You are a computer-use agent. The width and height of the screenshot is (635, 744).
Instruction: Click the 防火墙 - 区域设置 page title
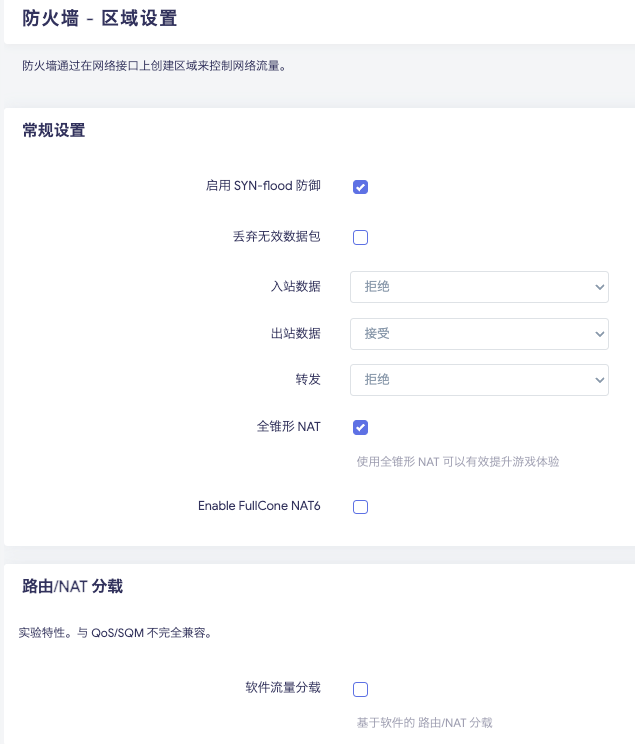[x=100, y=18]
